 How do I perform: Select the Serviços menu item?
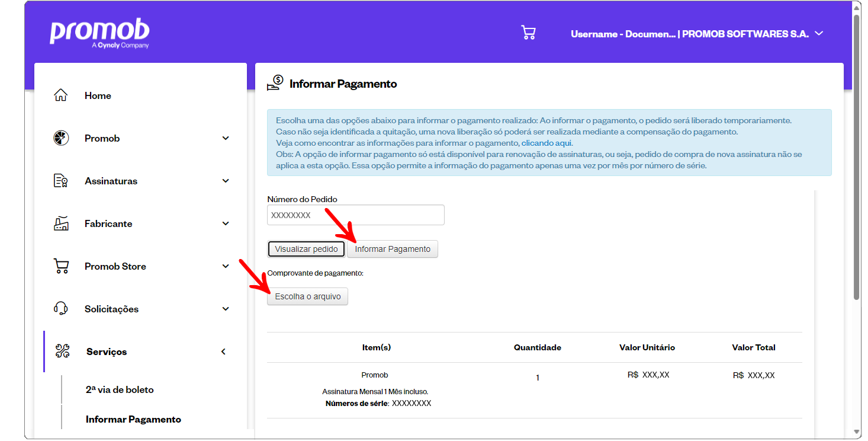107,351
